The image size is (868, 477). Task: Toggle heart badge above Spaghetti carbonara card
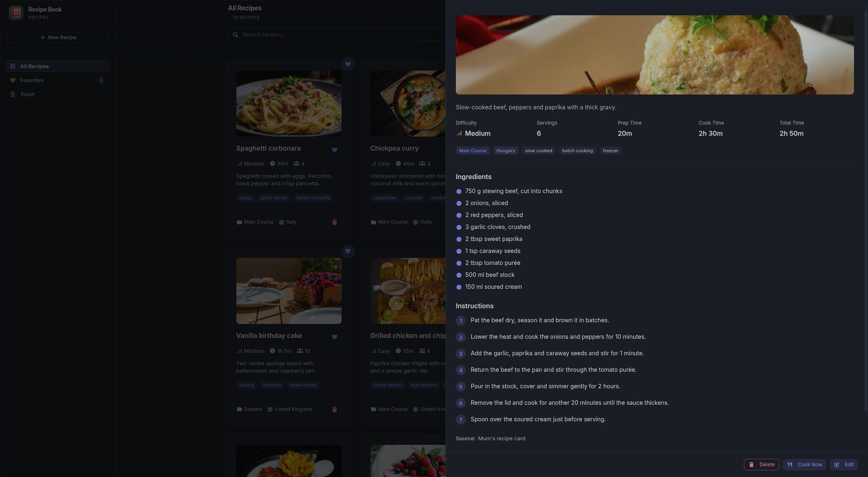click(x=348, y=64)
